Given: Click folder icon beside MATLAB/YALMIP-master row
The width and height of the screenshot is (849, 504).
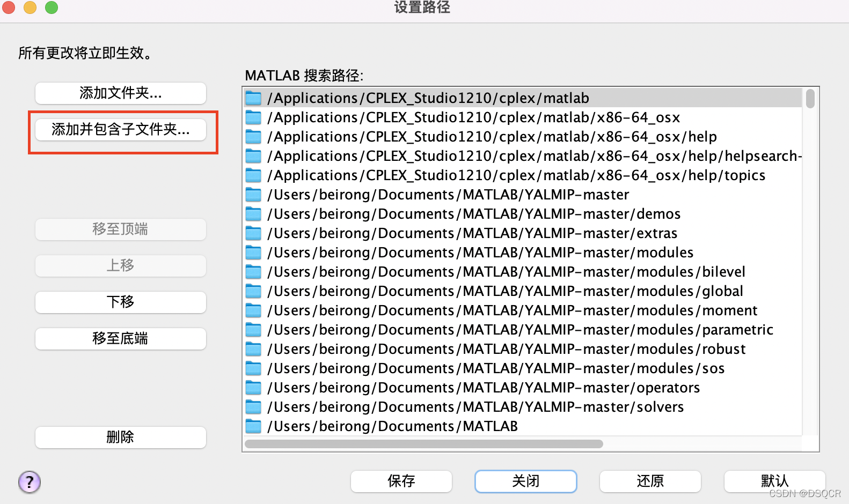Looking at the screenshot, I should pos(253,195).
